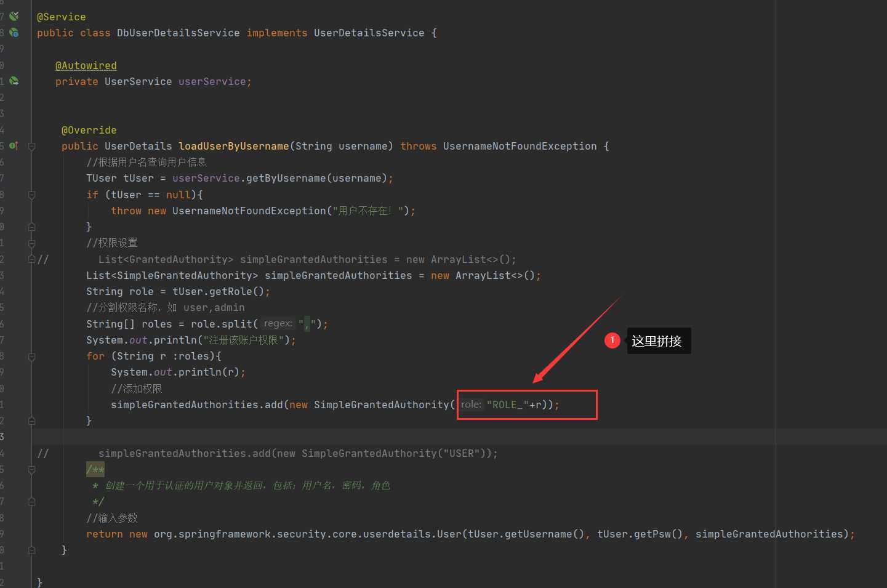Click the autowired dependency gutter icon beside userService
Image resolution: width=887 pixels, height=588 pixels.
pos(14,81)
